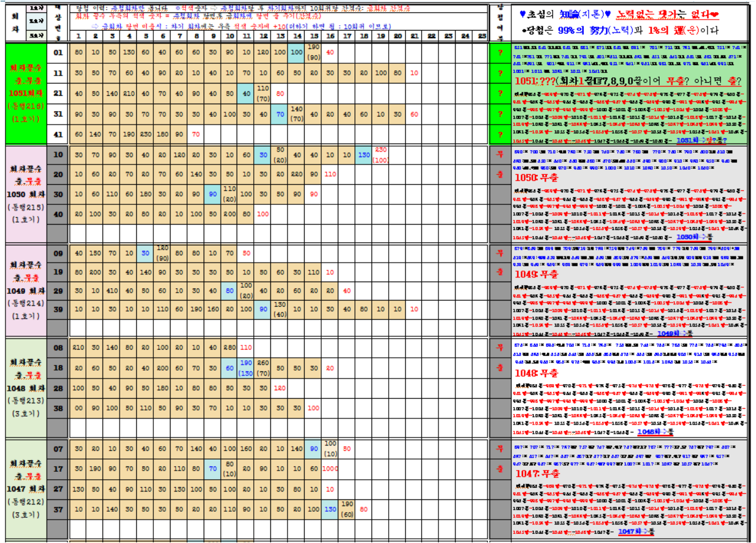
Task: Select row label 39 in the 1049 block
Action: tap(58, 309)
